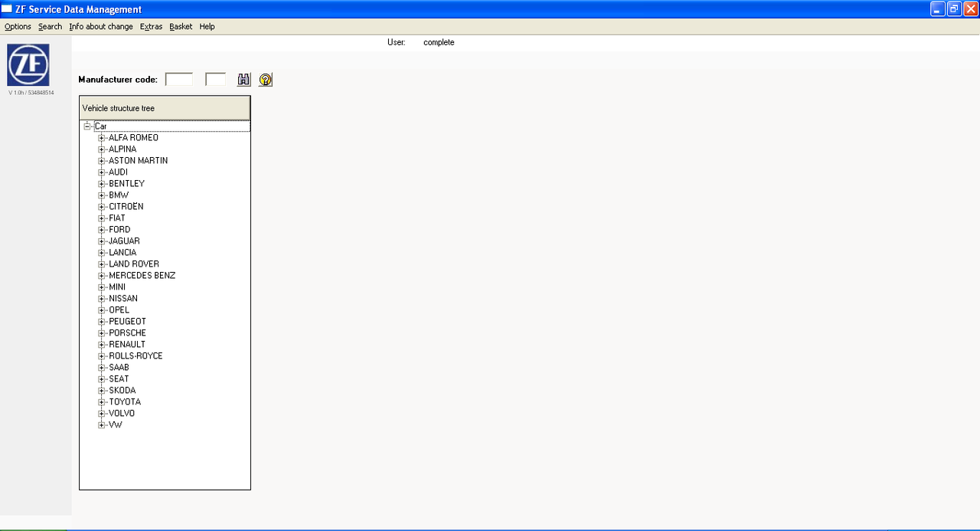
Task: Click the binoculars search icon
Action: tap(244, 80)
